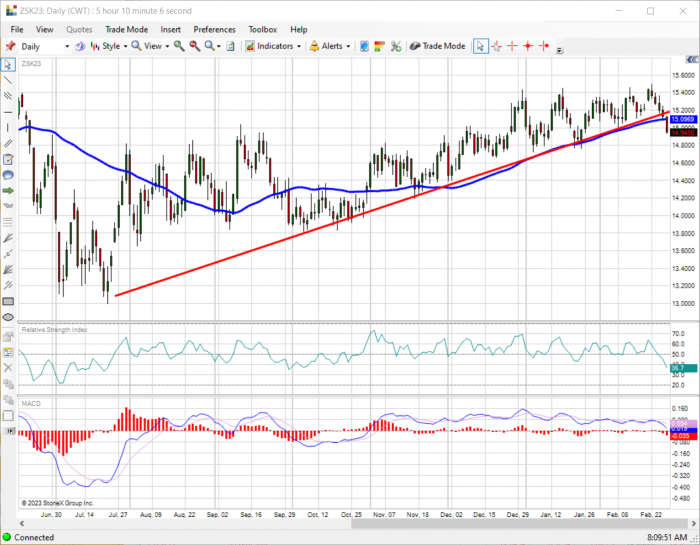Open the Toolbox menu
The height and width of the screenshot is (545, 700).
pos(262,29)
